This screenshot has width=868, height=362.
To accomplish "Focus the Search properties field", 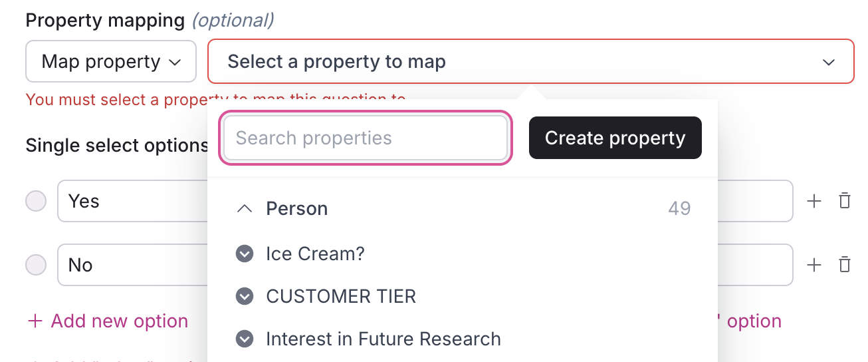I will (x=365, y=138).
